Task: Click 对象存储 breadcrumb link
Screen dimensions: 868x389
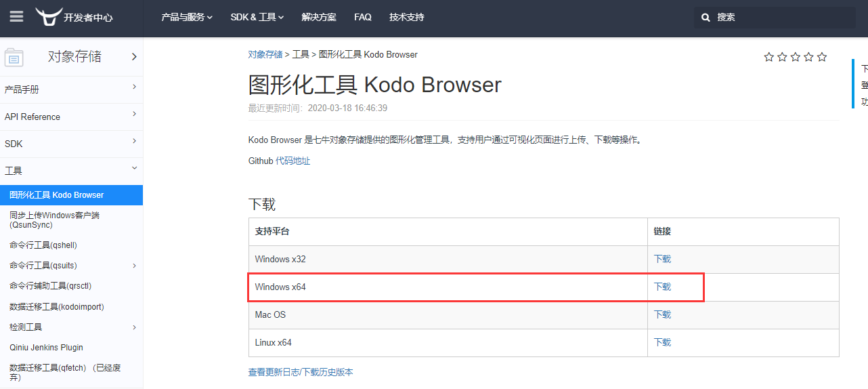Action: (x=265, y=54)
